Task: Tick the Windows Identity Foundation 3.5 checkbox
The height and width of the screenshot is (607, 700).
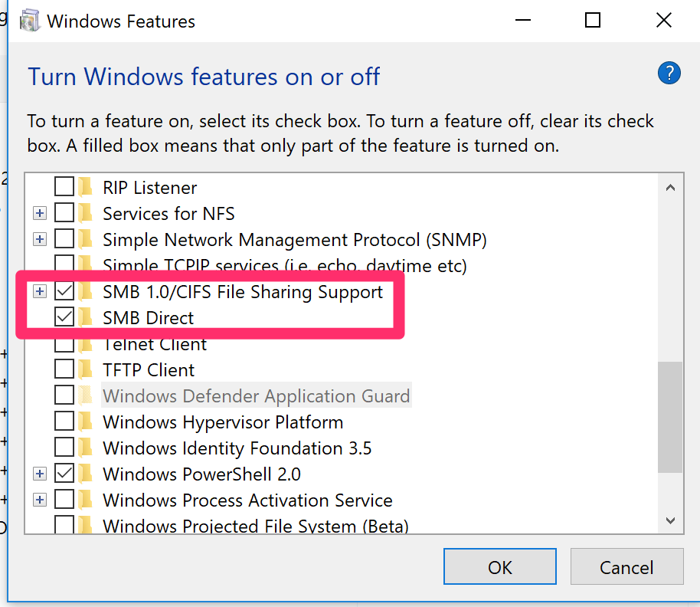Action: coord(64,448)
